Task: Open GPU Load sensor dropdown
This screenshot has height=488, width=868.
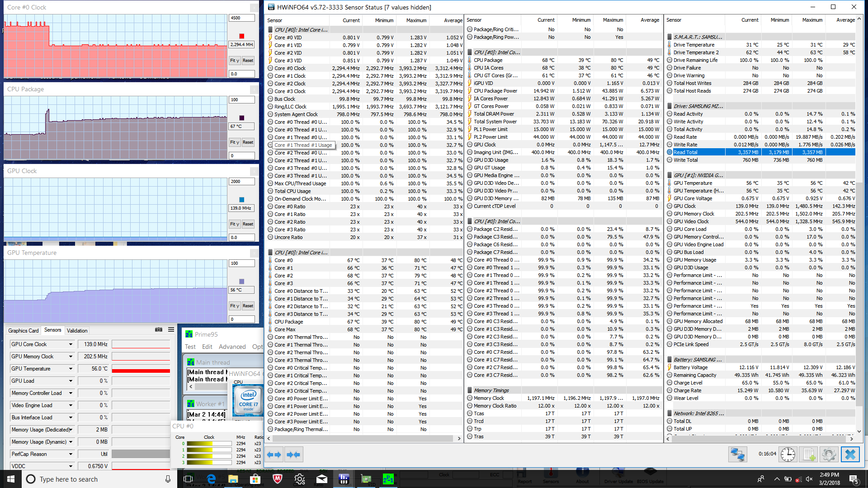Action: point(71,381)
